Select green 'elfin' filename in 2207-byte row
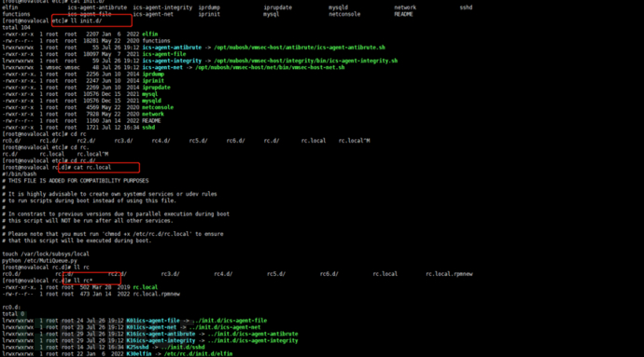Screen dimensions: 644x357 tap(150, 34)
